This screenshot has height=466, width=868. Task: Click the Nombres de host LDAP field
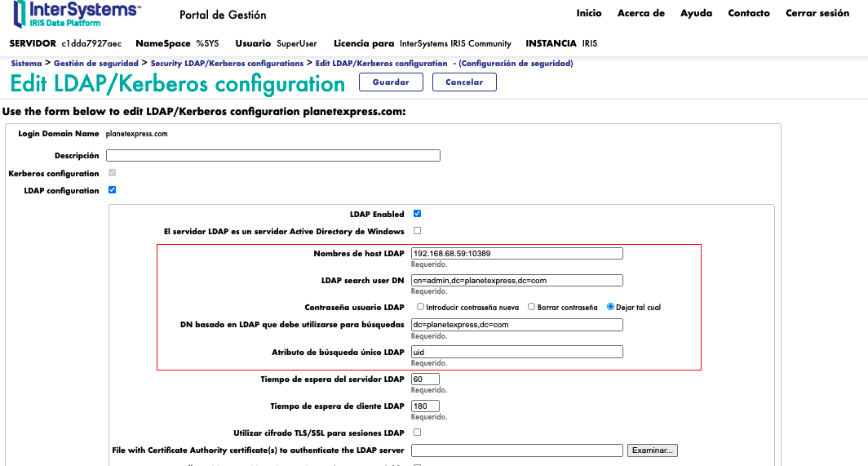[517, 254]
